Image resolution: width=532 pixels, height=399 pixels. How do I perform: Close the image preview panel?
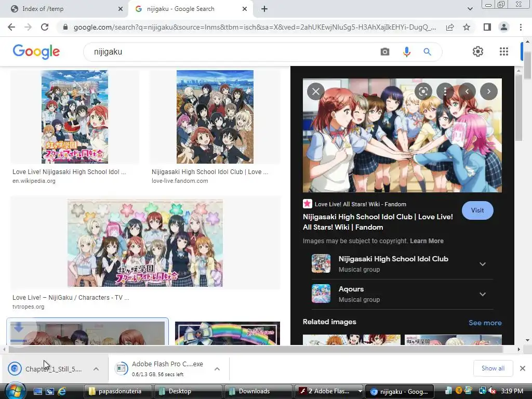pyautogui.click(x=316, y=91)
